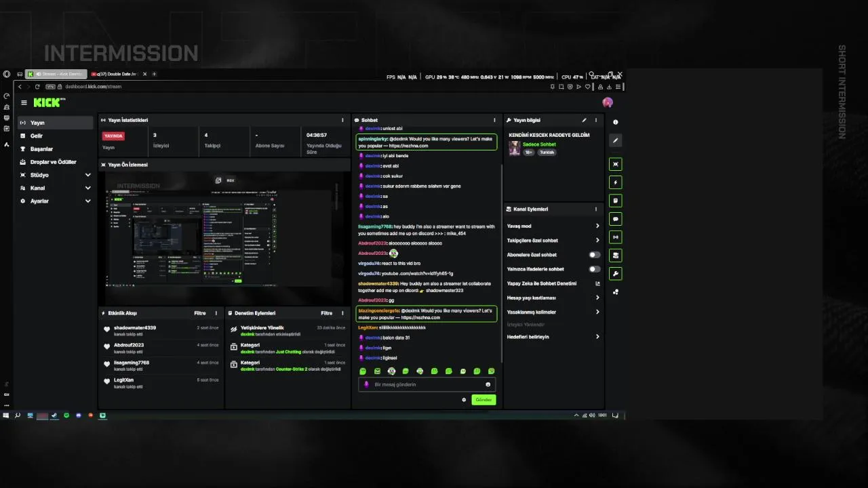This screenshot has width=868, height=488.
Task: Reload the page in browser
Action: 37,87
